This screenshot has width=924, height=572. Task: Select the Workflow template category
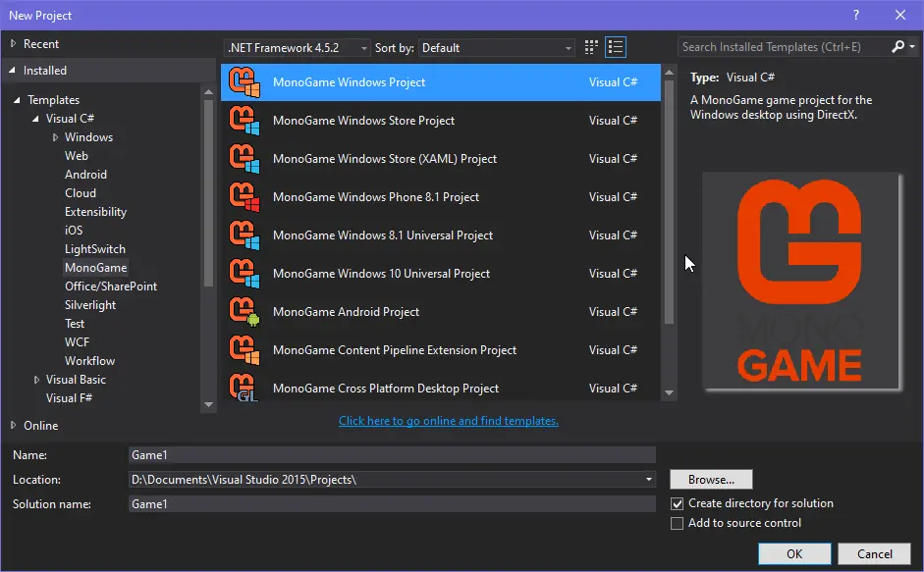pos(89,360)
